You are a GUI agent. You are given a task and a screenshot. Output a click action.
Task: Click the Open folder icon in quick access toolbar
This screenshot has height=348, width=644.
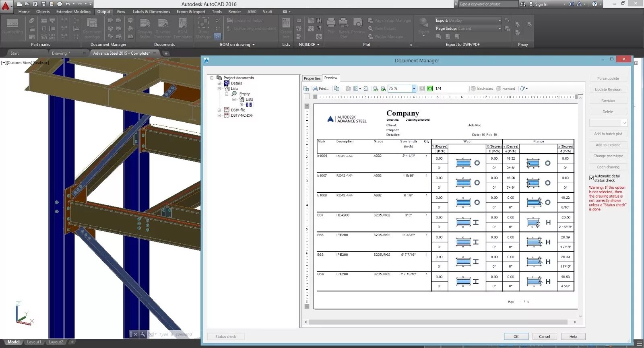pyautogui.click(x=27, y=4)
